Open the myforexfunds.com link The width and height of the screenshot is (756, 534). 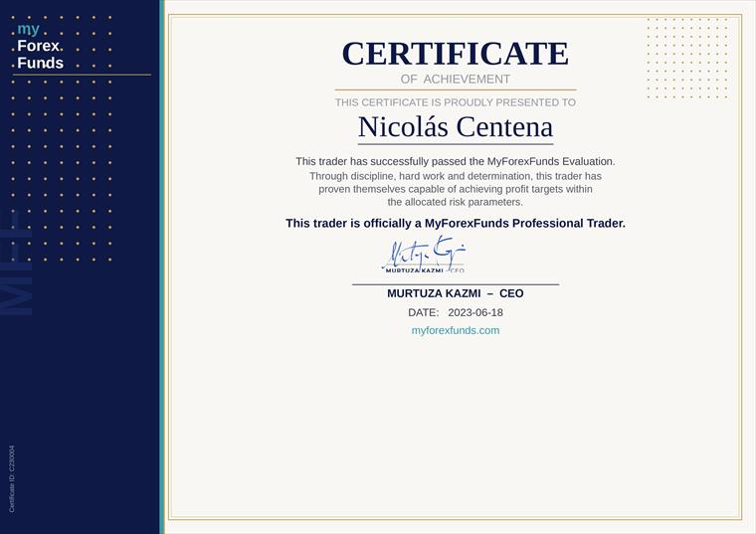tap(456, 330)
